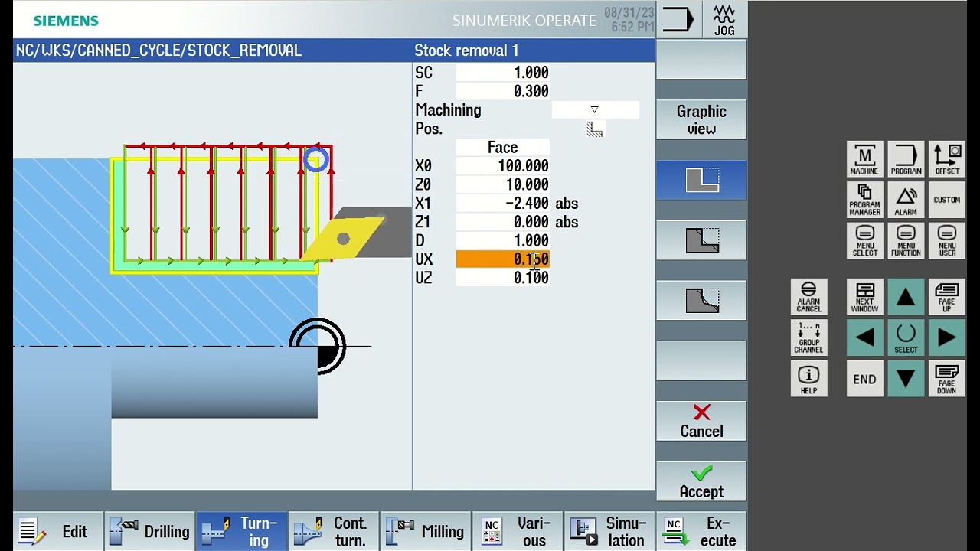Open the Cont. turn. softkey
The width and height of the screenshot is (980, 551).
[334, 531]
